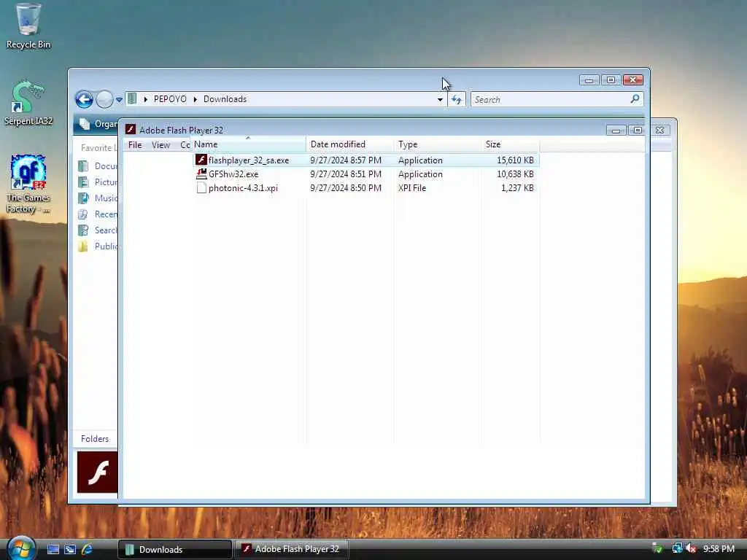
Task: Minimize the Adobe Flash Player 32 window
Action: click(x=616, y=130)
